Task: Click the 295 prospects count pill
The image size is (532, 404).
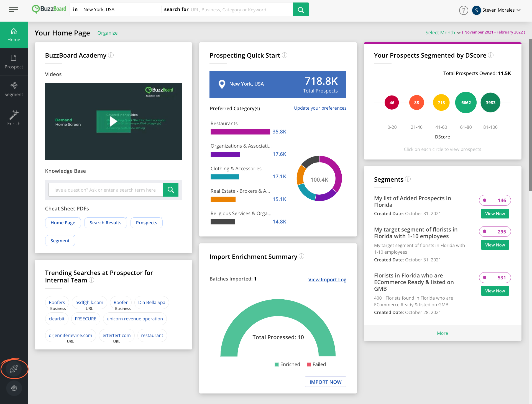Action: tap(495, 231)
